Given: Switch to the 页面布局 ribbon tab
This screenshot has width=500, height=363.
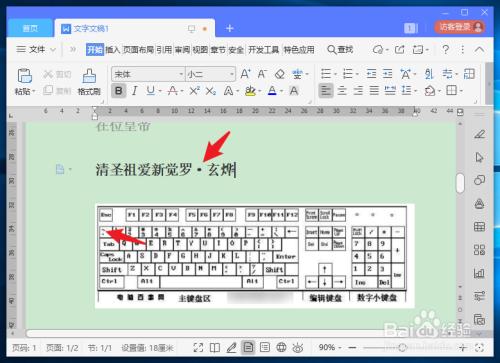Looking at the screenshot, I should 138,50.
